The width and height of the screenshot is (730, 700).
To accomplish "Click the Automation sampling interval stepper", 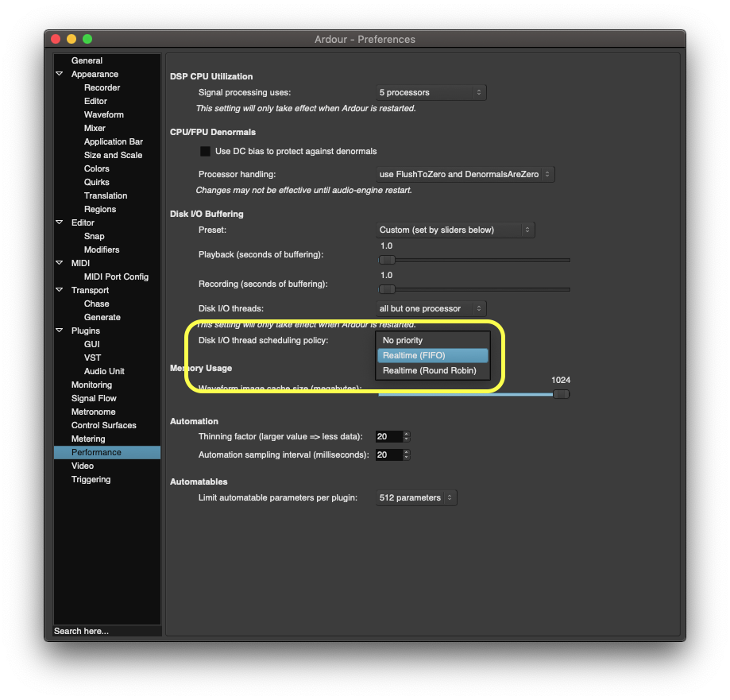I will pos(406,454).
